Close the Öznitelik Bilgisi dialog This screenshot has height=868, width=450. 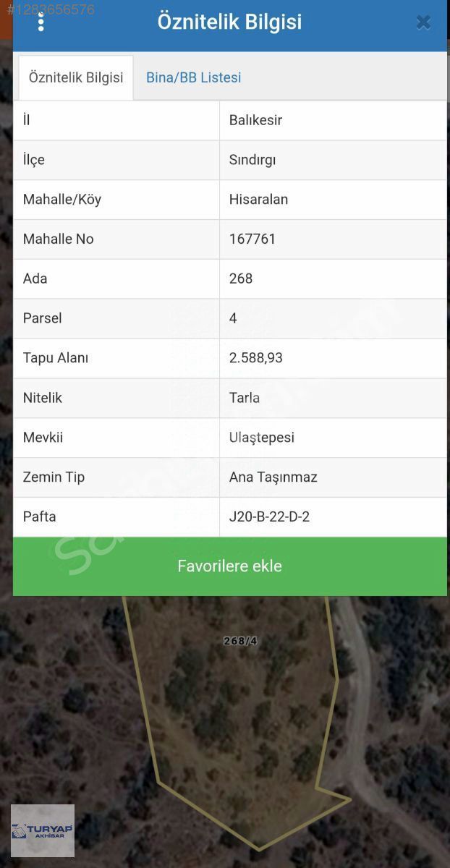click(x=423, y=22)
